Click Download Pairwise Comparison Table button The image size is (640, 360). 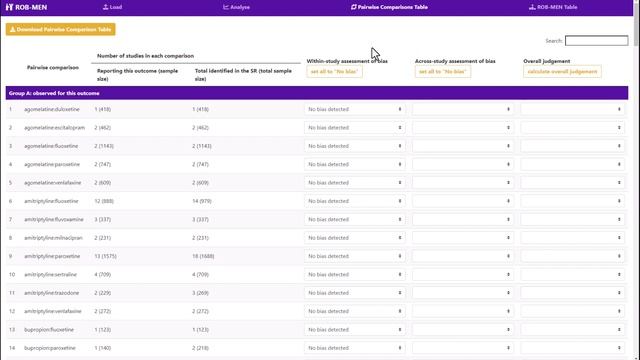[60, 29]
